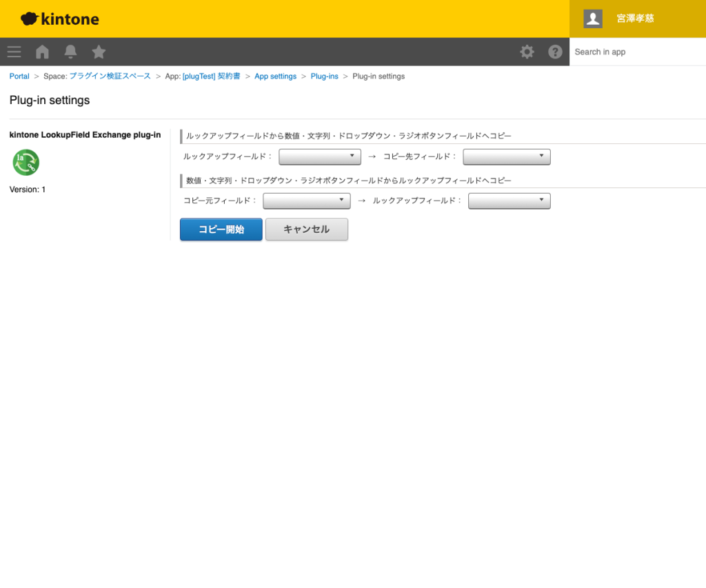Open the コピー先フィールド dropdown
This screenshot has width=706, height=588.
click(507, 157)
